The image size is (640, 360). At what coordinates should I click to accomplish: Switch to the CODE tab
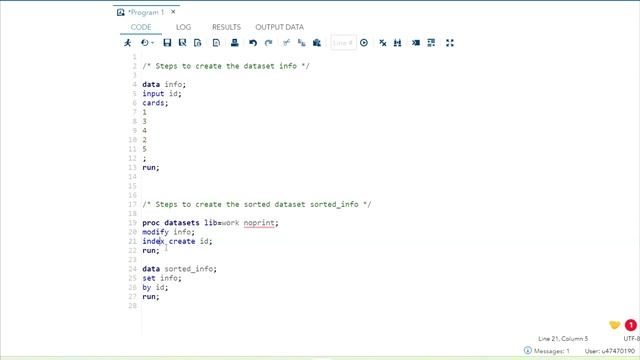point(141,27)
